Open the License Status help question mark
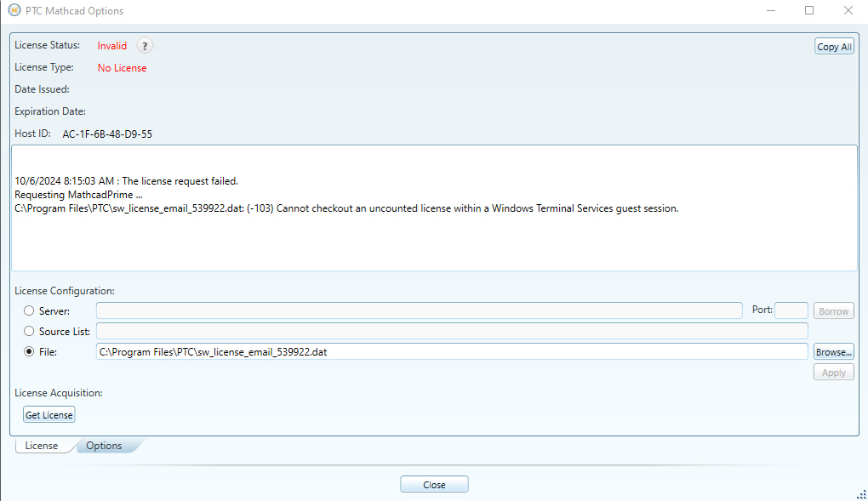This screenshot has height=501, width=868. [145, 45]
